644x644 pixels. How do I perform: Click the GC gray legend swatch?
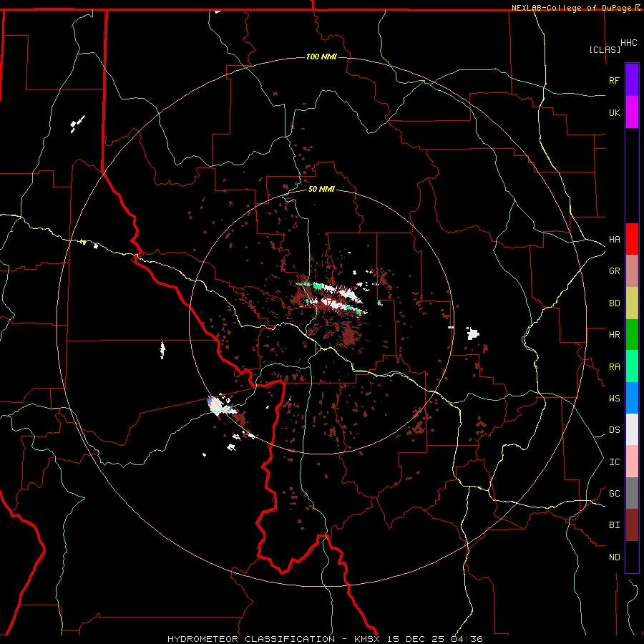pyautogui.click(x=632, y=493)
